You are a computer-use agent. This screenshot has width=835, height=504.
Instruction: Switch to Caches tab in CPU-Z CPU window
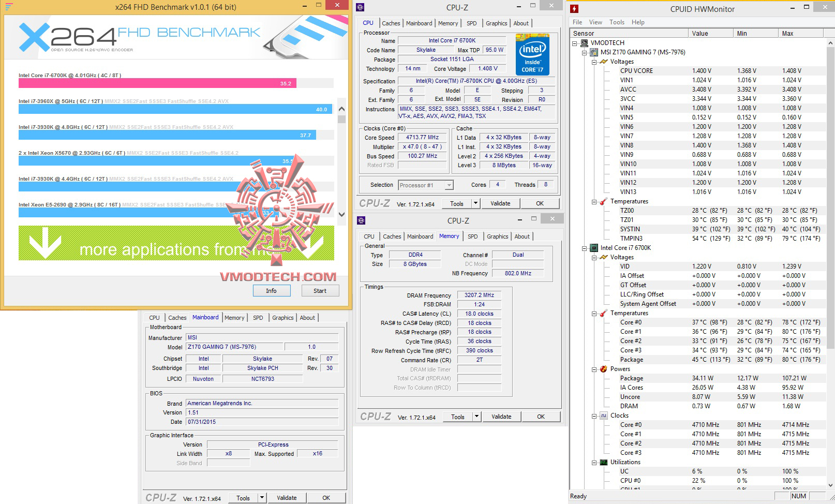(391, 23)
